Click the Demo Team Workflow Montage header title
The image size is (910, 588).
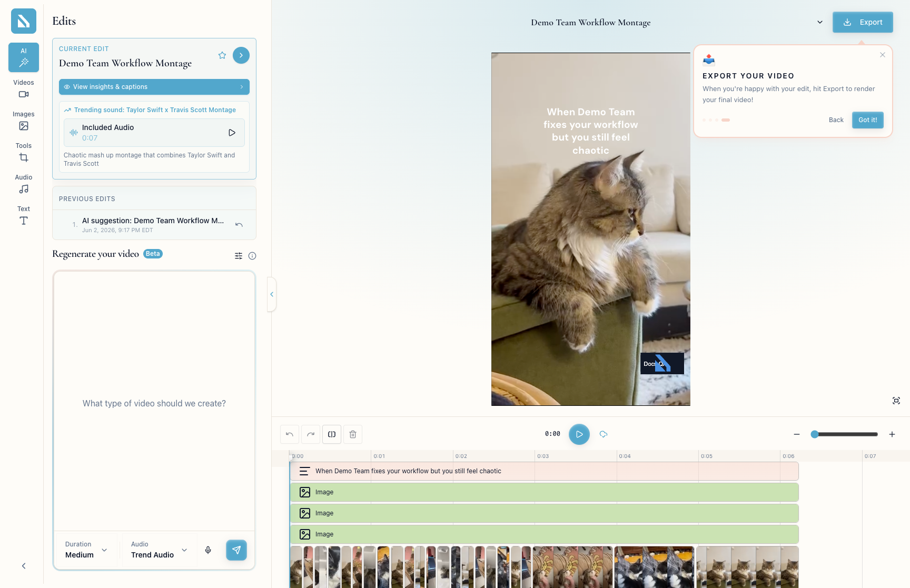click(x=591, y=22)
